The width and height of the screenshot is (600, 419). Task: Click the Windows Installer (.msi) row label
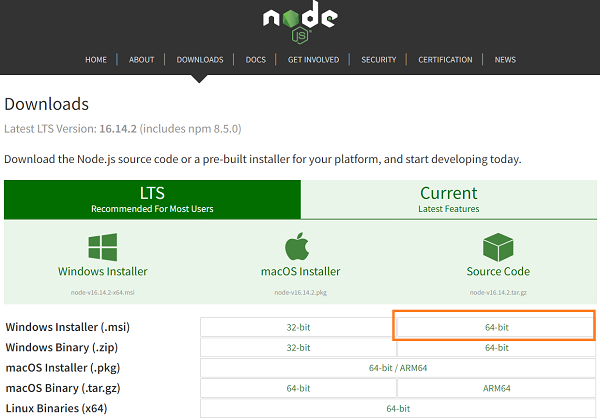pos(68,327)
